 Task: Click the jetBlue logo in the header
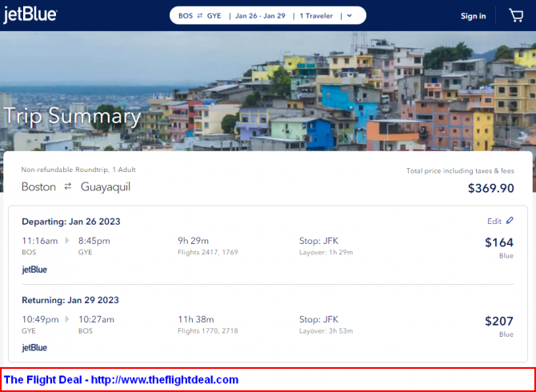coord(30,15)
